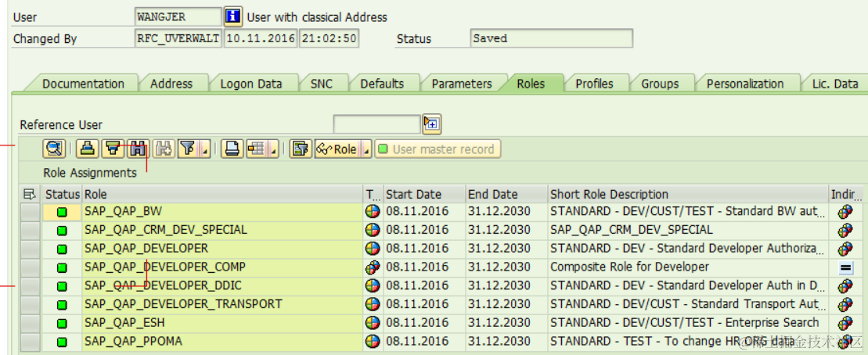Click the User master record button
The width and height of the screenshot is (868, 355).
coord(438,149)
